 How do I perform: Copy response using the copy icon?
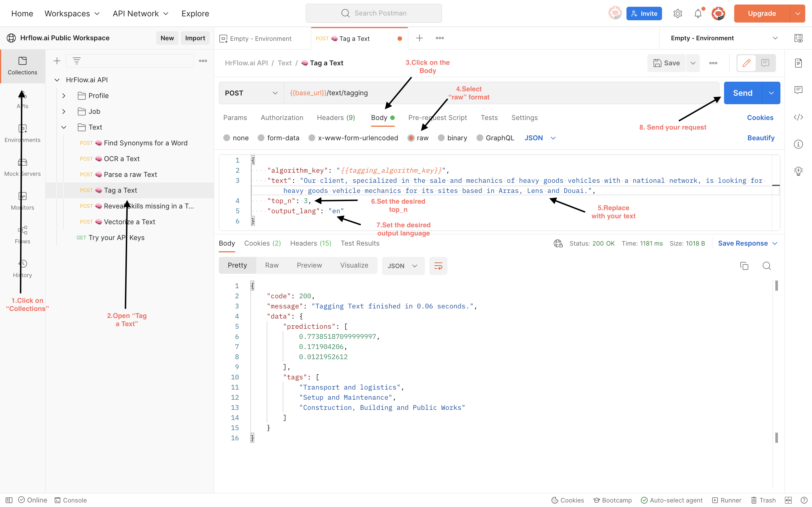744,266
